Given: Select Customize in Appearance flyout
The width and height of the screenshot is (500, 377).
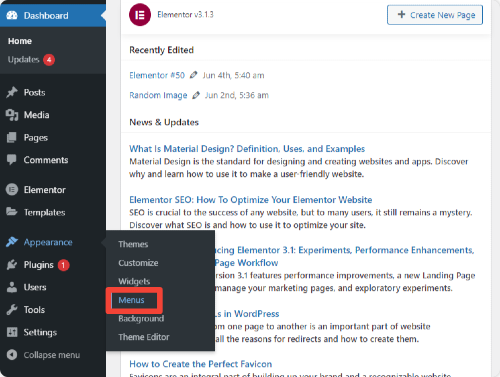Looking at the screenshot, I should click(138, 263).
